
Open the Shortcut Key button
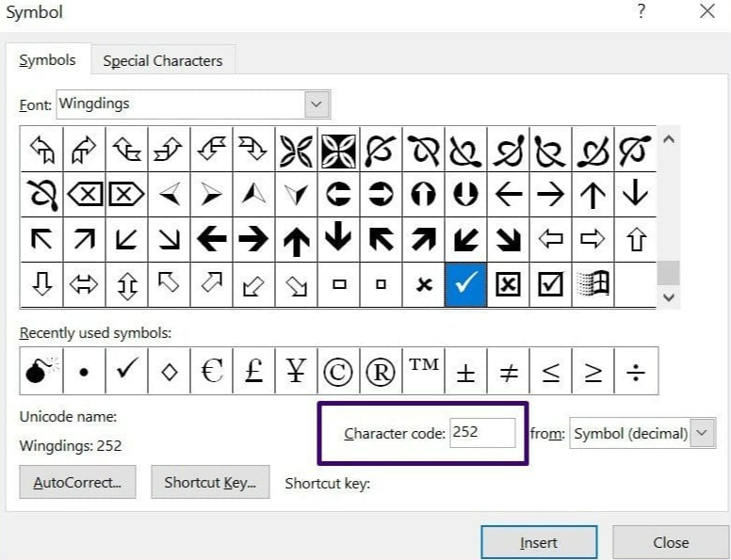pos(210,482)
